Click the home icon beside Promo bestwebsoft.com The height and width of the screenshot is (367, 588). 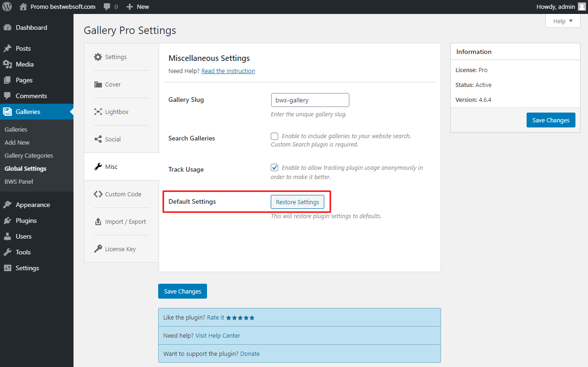point(23,7)
